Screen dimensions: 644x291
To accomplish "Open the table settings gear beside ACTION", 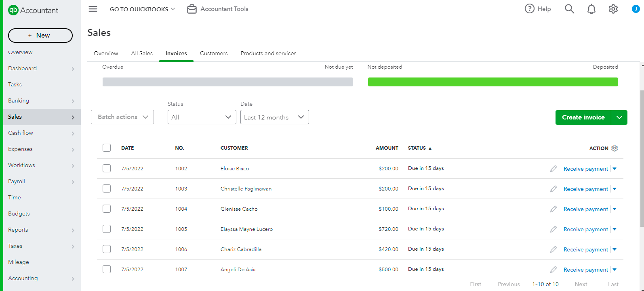I will point(615,148).
